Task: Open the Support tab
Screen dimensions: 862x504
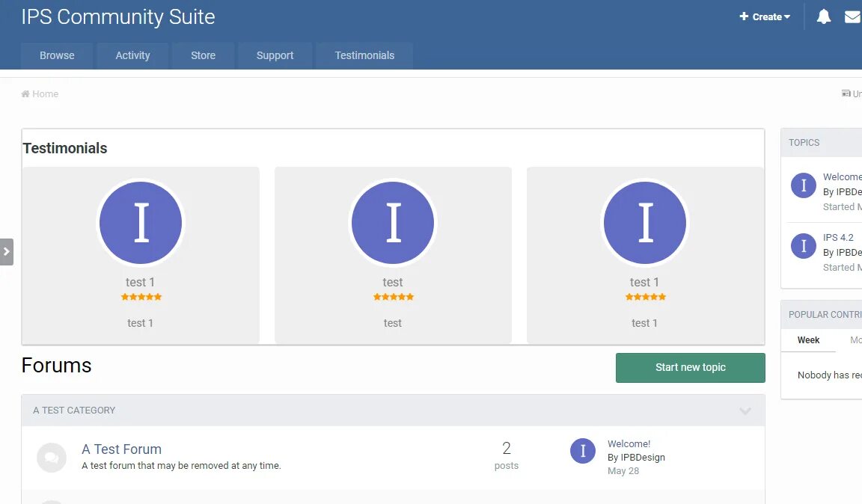Action: [275, 55]
